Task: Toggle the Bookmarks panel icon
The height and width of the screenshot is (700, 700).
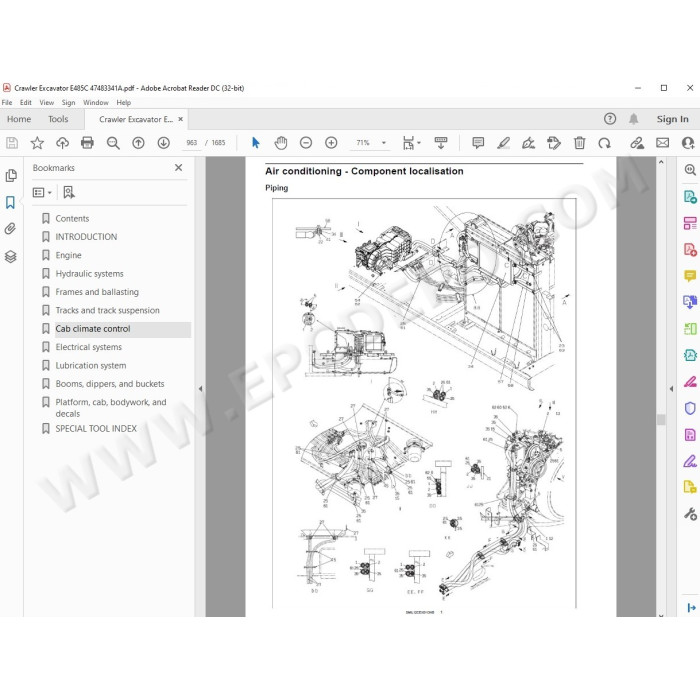Action: (x=10, y=202)
